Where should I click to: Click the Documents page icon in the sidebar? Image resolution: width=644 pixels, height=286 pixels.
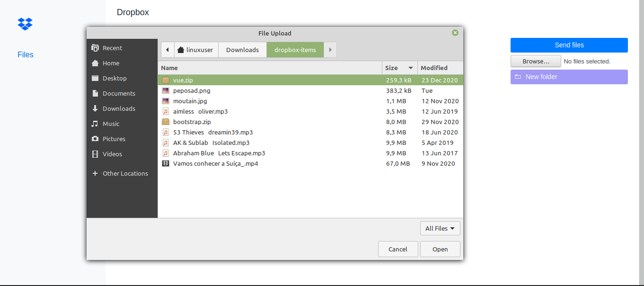(x=95, y=93)
